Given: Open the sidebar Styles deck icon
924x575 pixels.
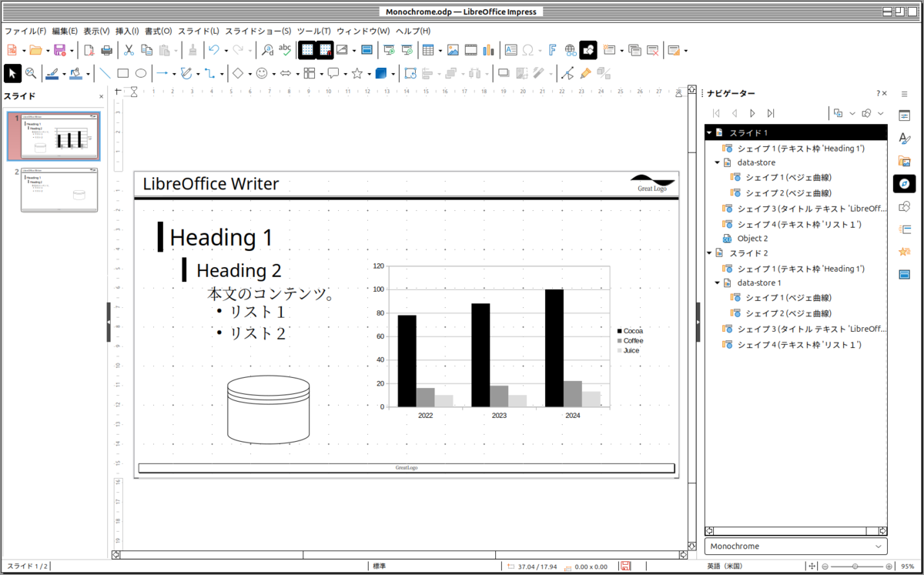Looking at the screenshot, I should pos(905,139).
